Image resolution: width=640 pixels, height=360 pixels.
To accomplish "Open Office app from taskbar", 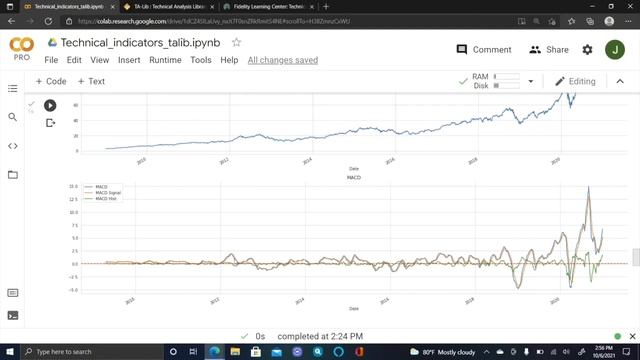I will [359, 351].
